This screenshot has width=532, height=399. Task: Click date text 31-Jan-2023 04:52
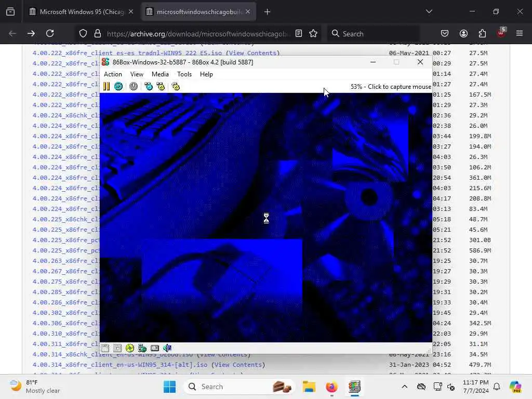tap(420, 365)
